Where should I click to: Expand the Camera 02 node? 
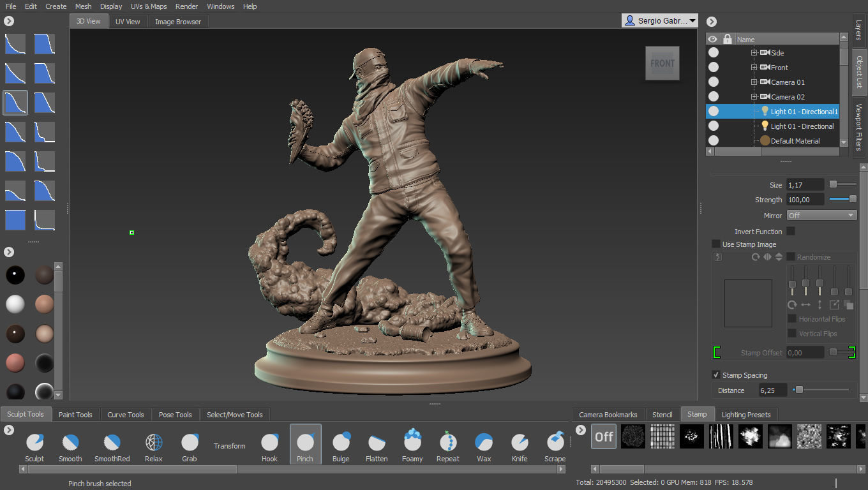(x=754, y=96)
